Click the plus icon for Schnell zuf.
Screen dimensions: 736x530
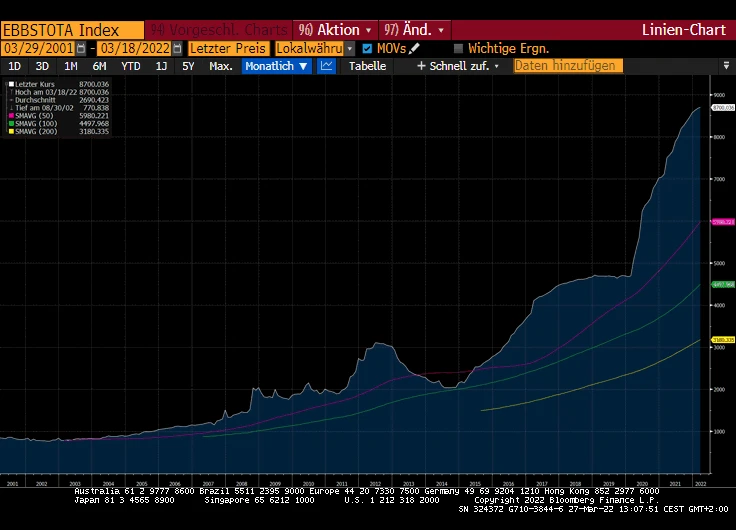(x=421, y=66)
